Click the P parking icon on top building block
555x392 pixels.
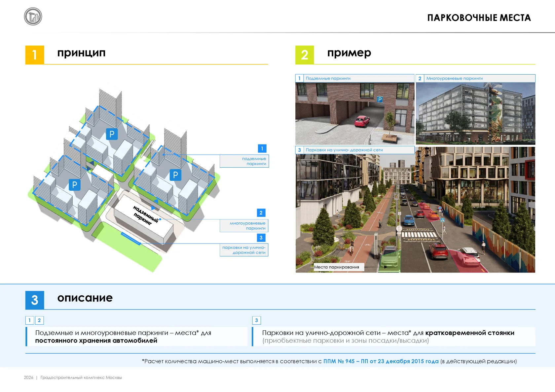coord(112,134)
